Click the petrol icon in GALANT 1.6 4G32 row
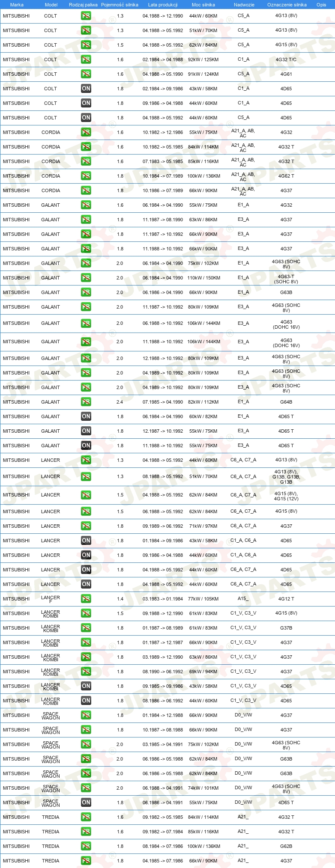This screenshot has width=335, height=868. 86,205
